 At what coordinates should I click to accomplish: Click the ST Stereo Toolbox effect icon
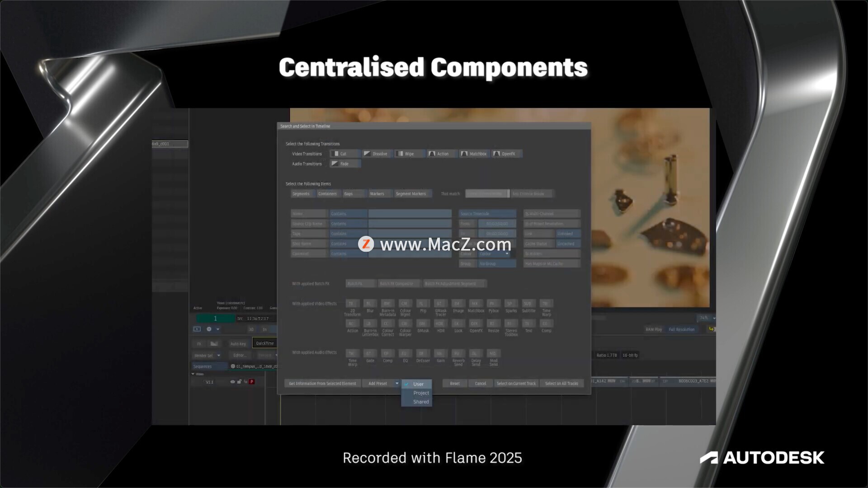(511, 324)
